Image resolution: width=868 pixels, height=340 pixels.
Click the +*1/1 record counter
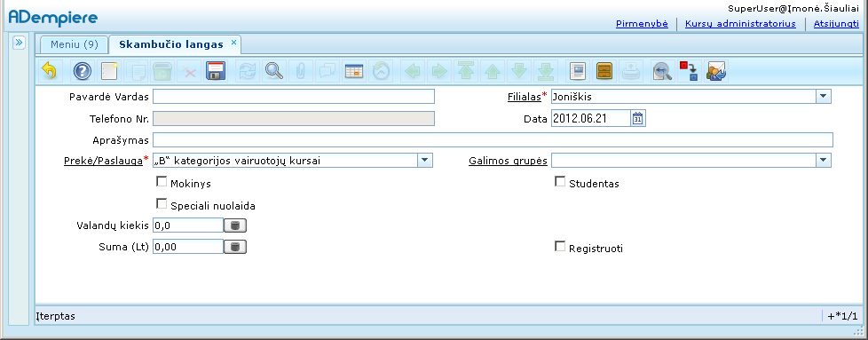842,316
